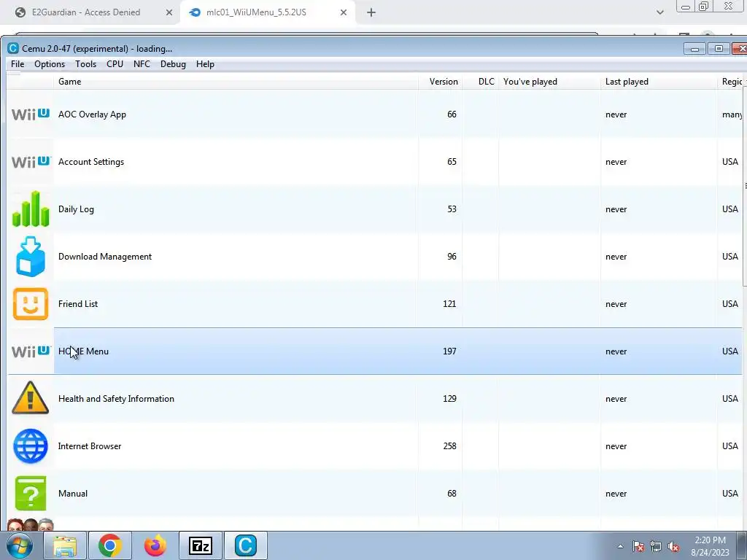Click the Action Center flag tray icon

pos(638,546)
